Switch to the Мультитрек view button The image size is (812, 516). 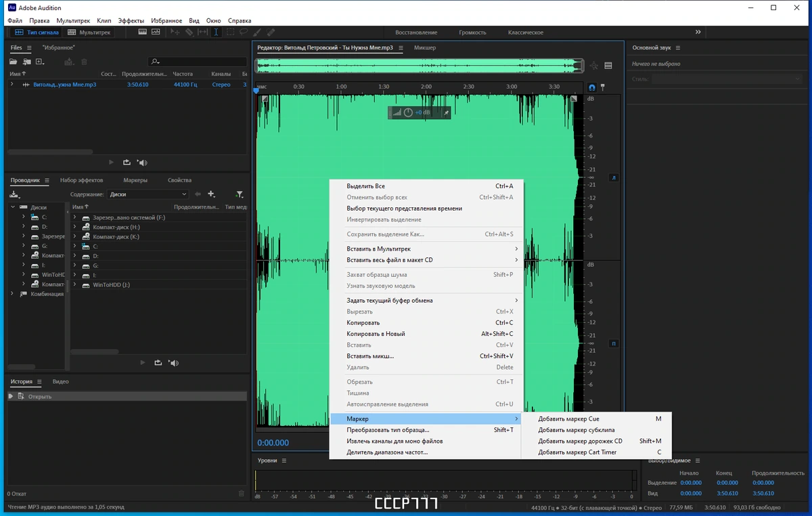[89, 32]
